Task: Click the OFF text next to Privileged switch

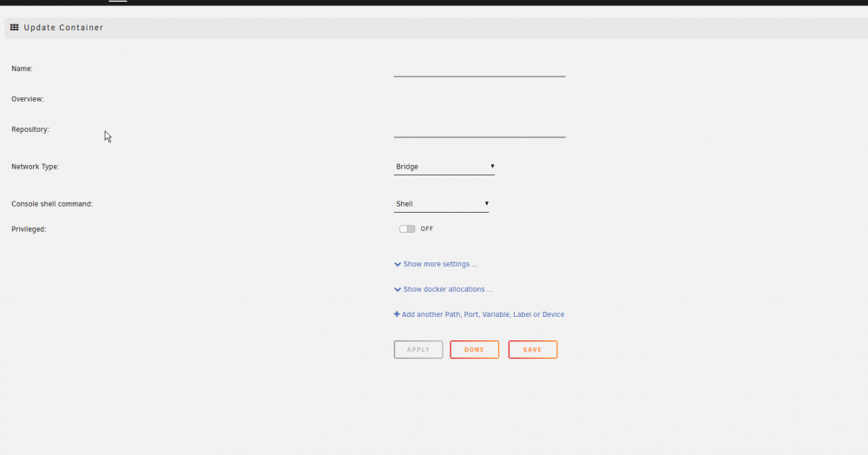Action: pos(427,228)
